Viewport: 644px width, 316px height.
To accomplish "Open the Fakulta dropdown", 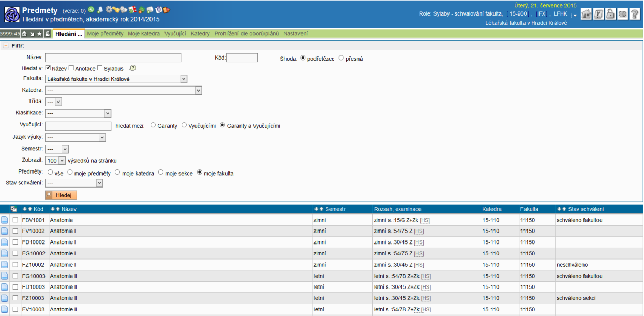I will tap(116, 79).
